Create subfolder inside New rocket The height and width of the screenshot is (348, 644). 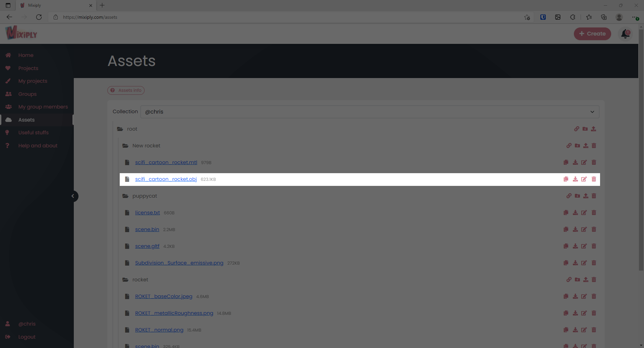coord(577,146)
